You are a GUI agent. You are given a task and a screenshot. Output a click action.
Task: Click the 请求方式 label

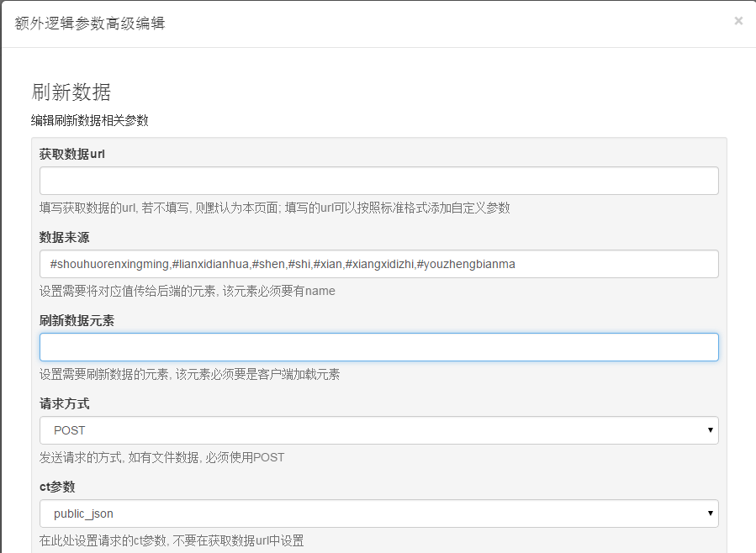point(64,403)
